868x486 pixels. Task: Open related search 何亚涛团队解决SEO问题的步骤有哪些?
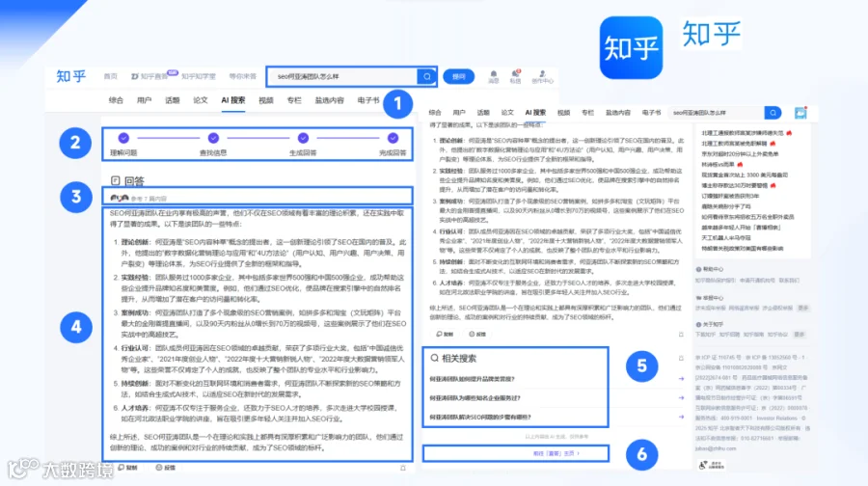480,417
